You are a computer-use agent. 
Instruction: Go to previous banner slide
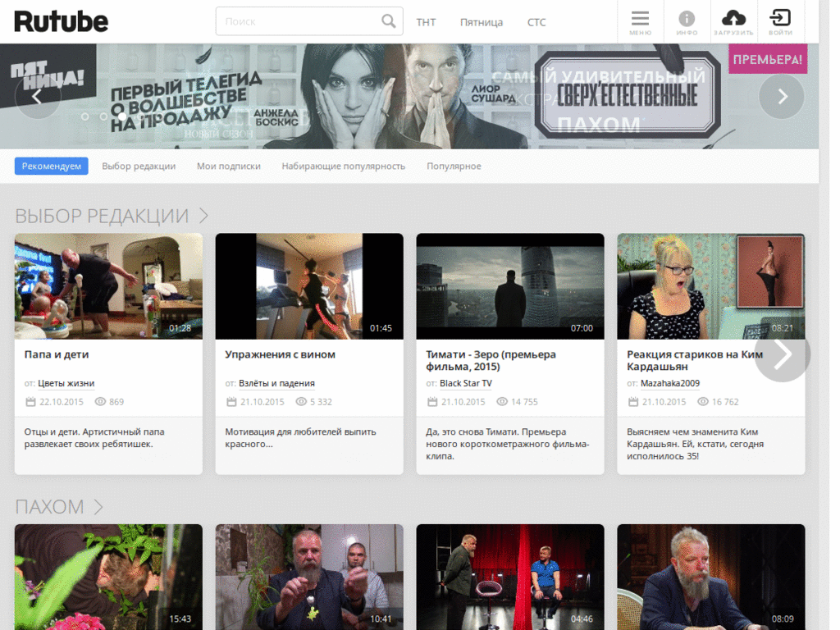37,96
